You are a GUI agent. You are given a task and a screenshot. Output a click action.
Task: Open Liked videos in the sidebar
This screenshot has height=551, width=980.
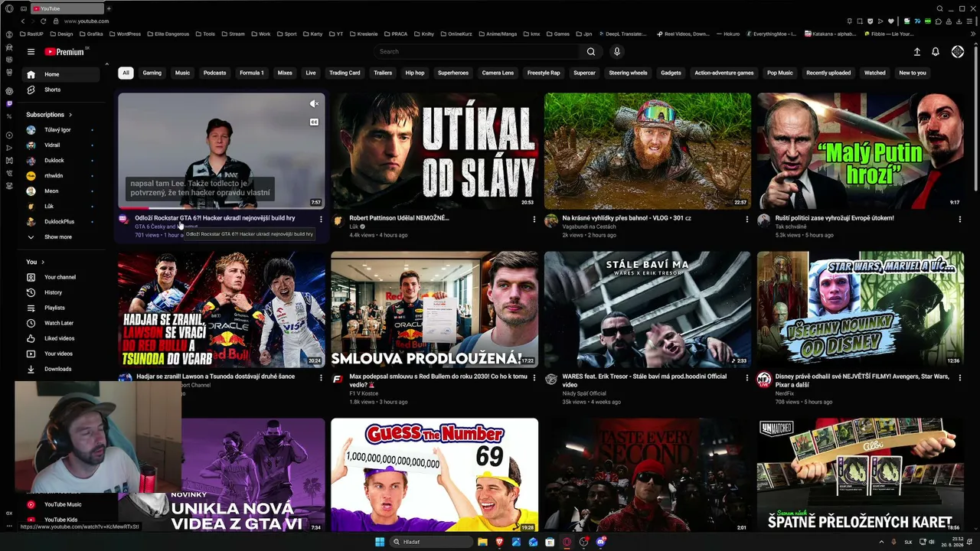pyautogui.click(x=61, y=338)
